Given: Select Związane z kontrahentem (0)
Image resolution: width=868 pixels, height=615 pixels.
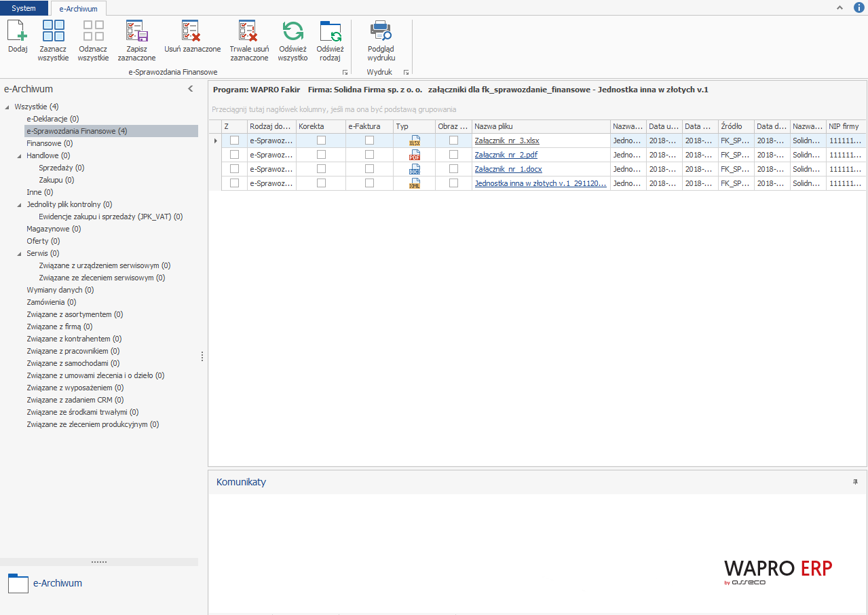Looking at the screenshot, I should tap(74, 339).
